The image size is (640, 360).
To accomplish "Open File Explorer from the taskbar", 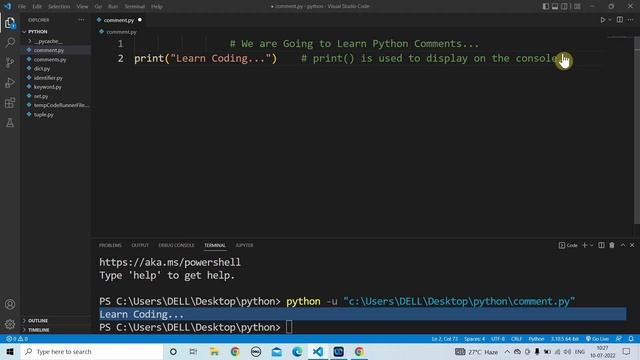I will [x=214, y=351].
